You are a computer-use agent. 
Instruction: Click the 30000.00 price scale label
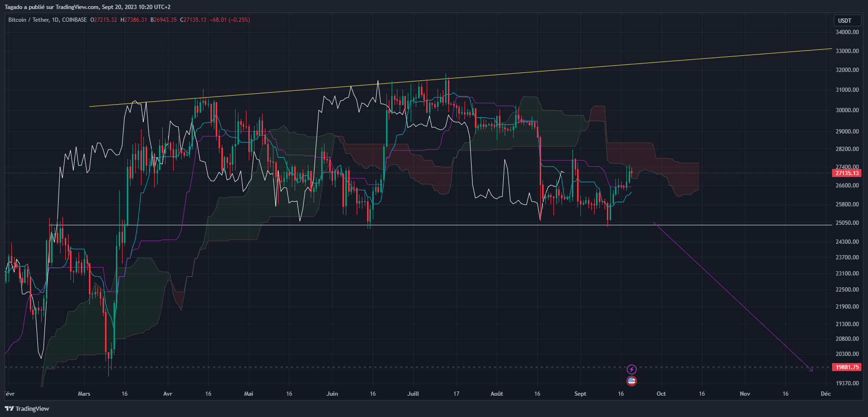coord(847,110)
